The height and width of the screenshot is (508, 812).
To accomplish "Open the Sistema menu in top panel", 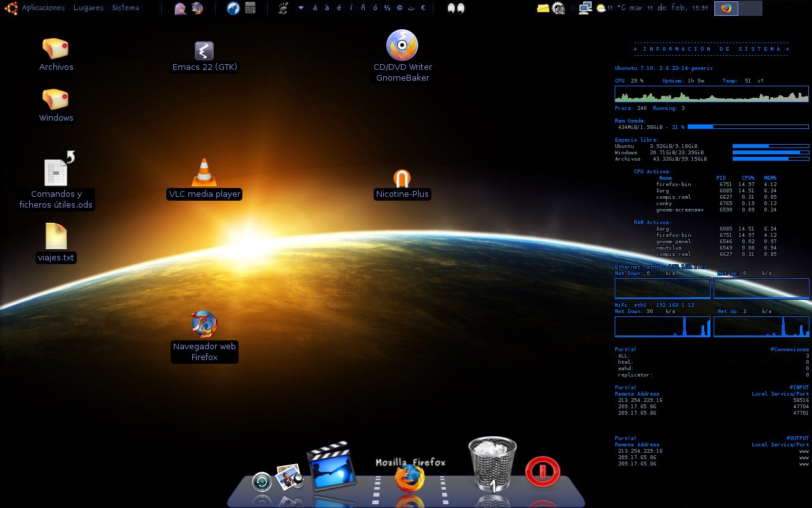I will coord(126,8).
